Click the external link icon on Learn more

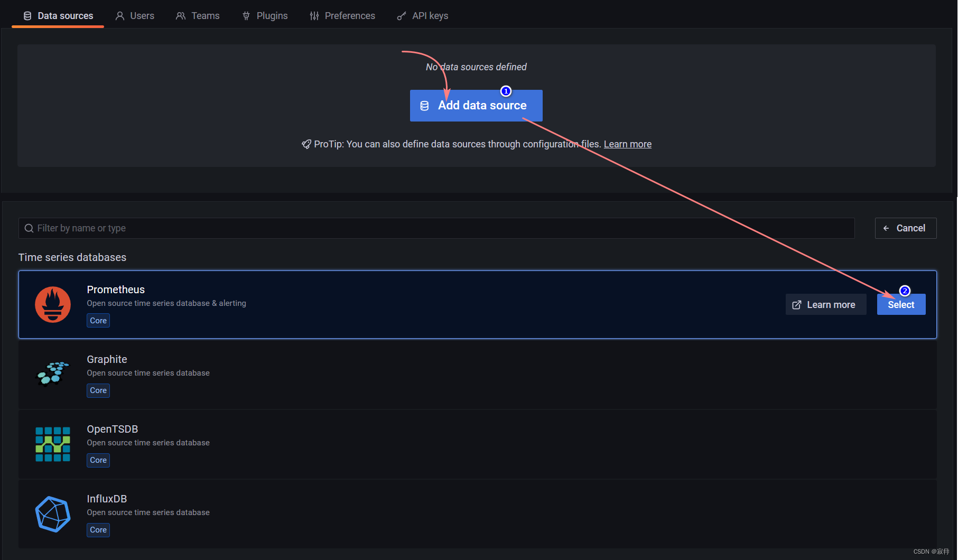pyautogui.click(x=797, y=305)
